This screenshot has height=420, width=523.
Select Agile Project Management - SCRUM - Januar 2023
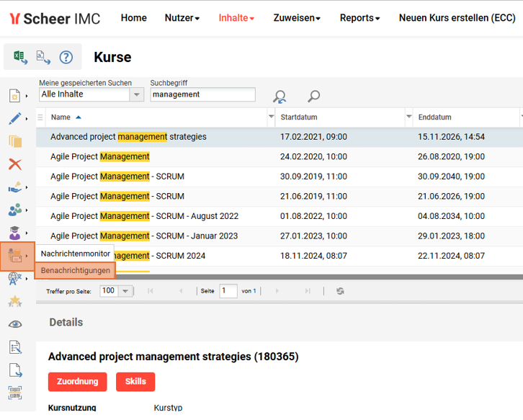coord(280,236)
